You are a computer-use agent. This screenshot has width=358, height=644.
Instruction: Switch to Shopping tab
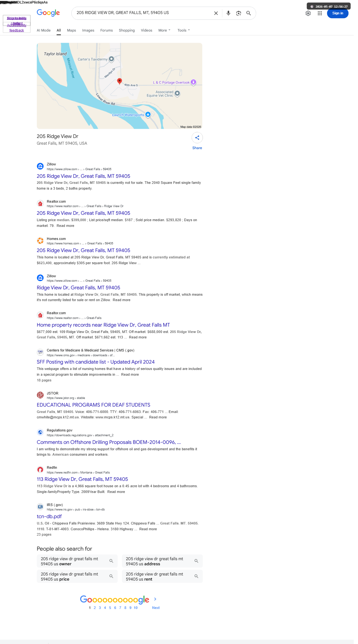127,30
